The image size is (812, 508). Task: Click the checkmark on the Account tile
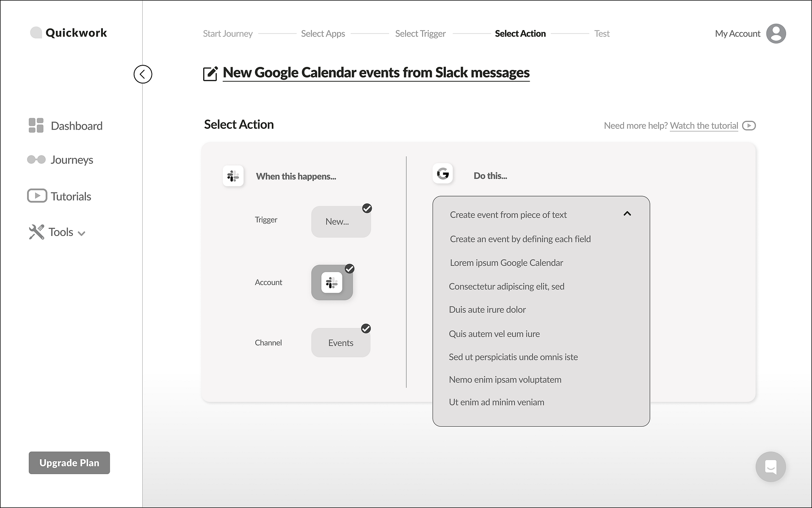[x=350, y=269]
